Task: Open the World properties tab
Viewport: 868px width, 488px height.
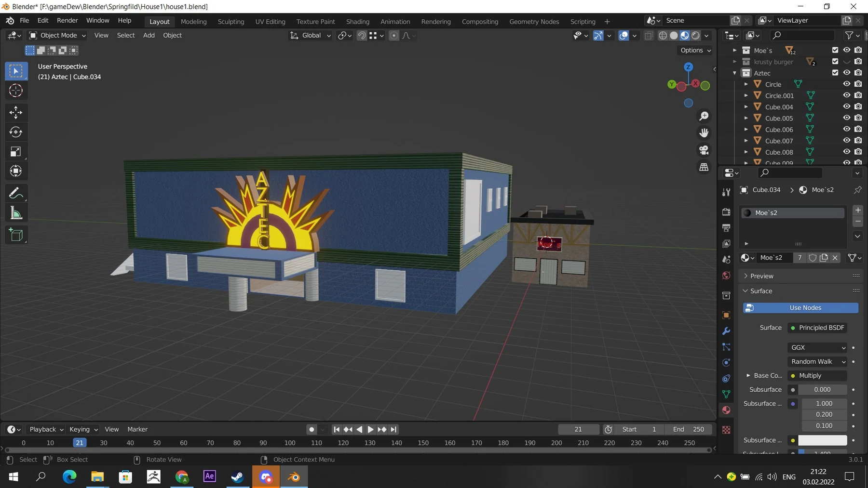Action: [x=726, y=276]
